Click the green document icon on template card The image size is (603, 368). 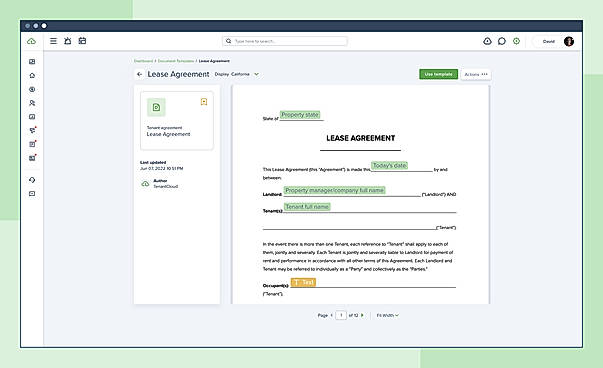tap(157, 107)
